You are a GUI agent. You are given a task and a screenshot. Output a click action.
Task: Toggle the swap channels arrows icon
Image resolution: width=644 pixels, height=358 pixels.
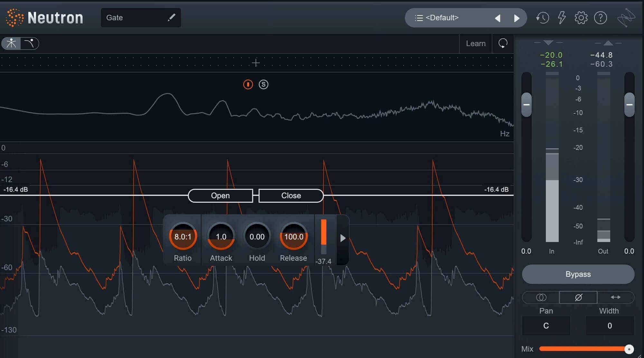click(615, 297)
